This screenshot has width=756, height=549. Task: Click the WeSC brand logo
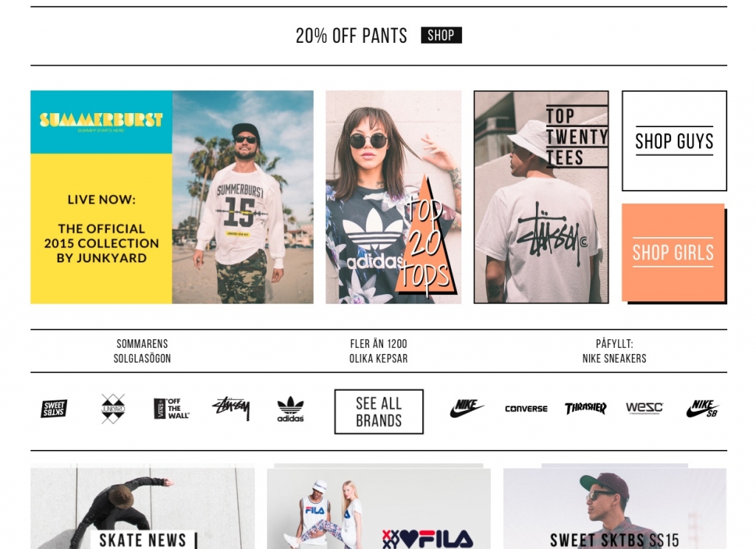click(x=644, y=408)
